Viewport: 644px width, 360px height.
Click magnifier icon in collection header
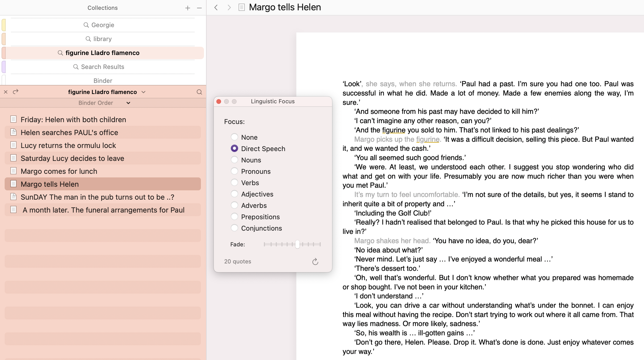click(199, 92)
